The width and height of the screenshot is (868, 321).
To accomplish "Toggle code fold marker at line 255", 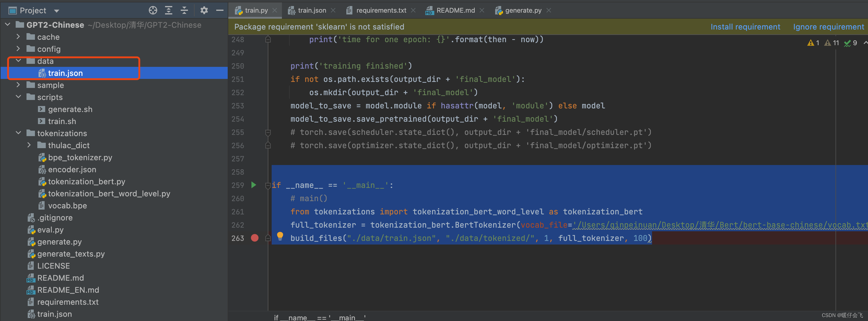I will click(268, 132).
